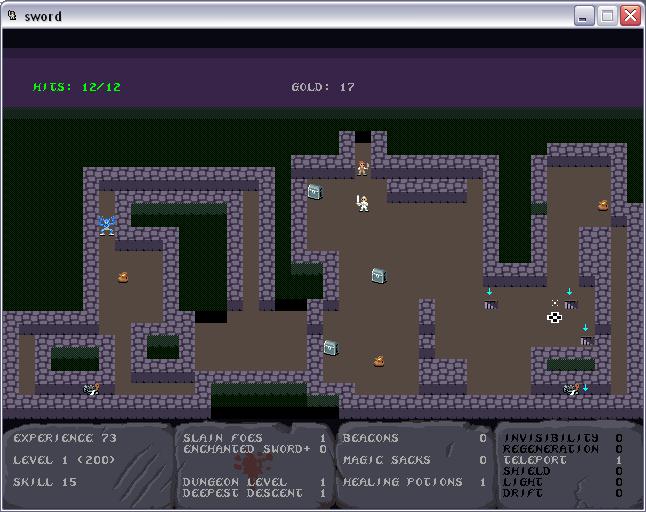Click the leftmost descending staircase with cyan arrow
Viewport: 646px width, 512px height.
point(490,304)
